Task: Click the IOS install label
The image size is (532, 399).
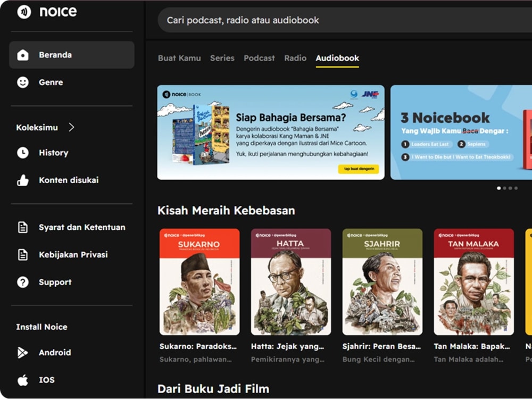Action: [47, 380]
